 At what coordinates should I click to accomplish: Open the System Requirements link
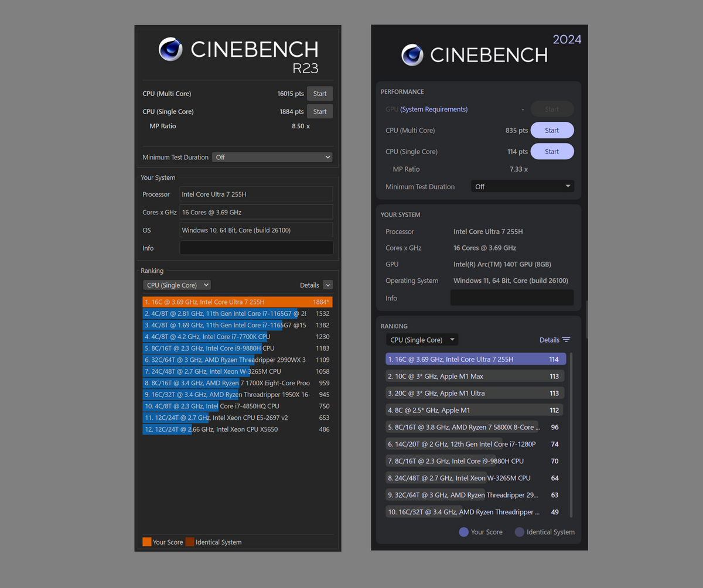[x=434, y=110]
